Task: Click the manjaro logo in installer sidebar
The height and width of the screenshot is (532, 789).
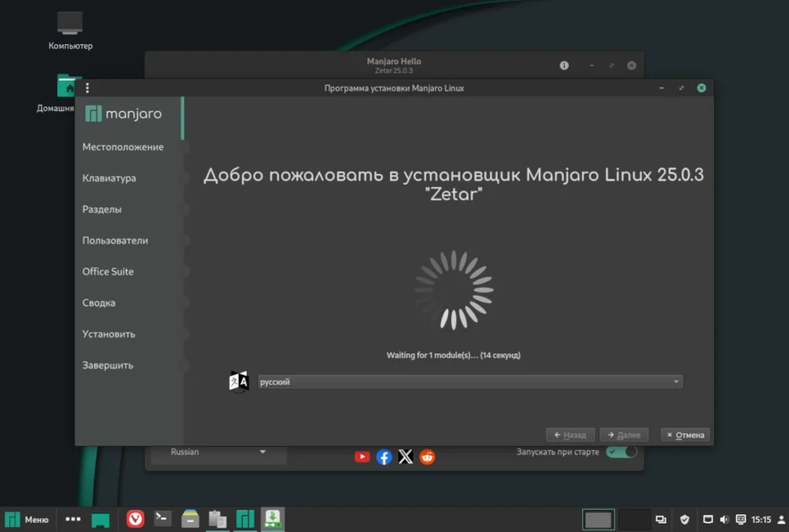Action: pos(123,114)
